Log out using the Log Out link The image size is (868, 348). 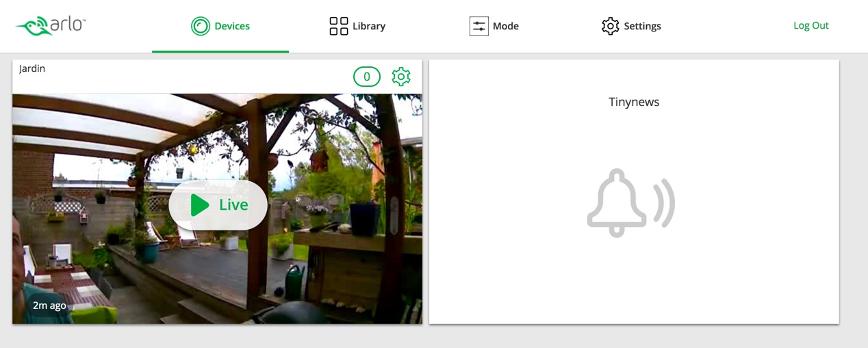[810, 25]
